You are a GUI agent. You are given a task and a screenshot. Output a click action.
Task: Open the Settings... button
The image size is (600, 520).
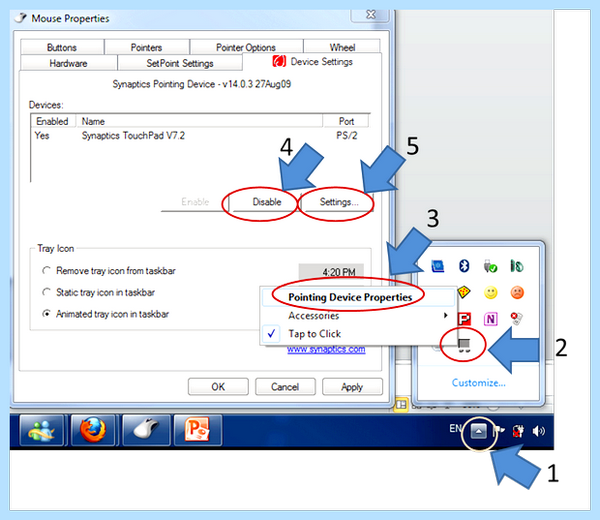339,202
